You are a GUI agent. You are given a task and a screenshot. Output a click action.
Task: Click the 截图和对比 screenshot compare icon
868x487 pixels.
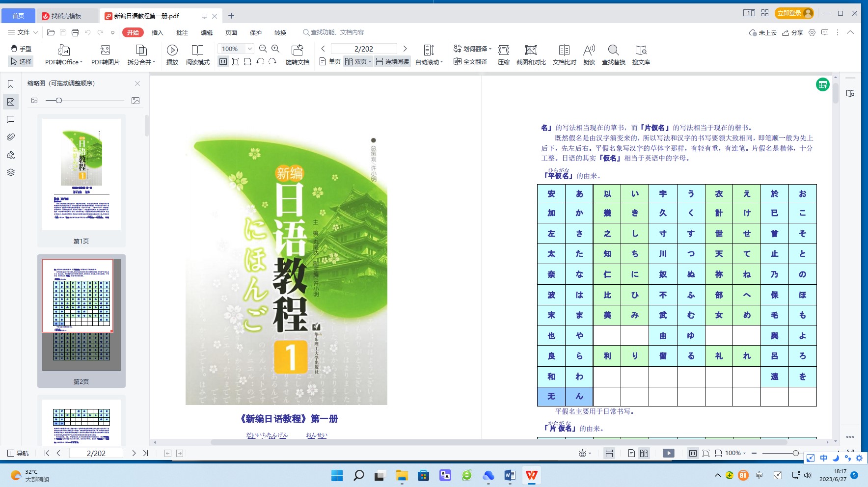pyautogui.click(x=531, y=54)
